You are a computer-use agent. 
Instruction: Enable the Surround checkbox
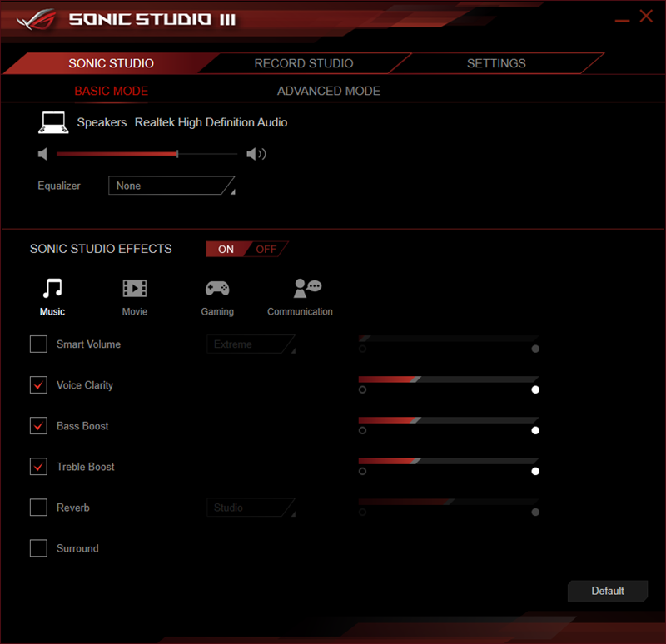click(x=38, y=547)
